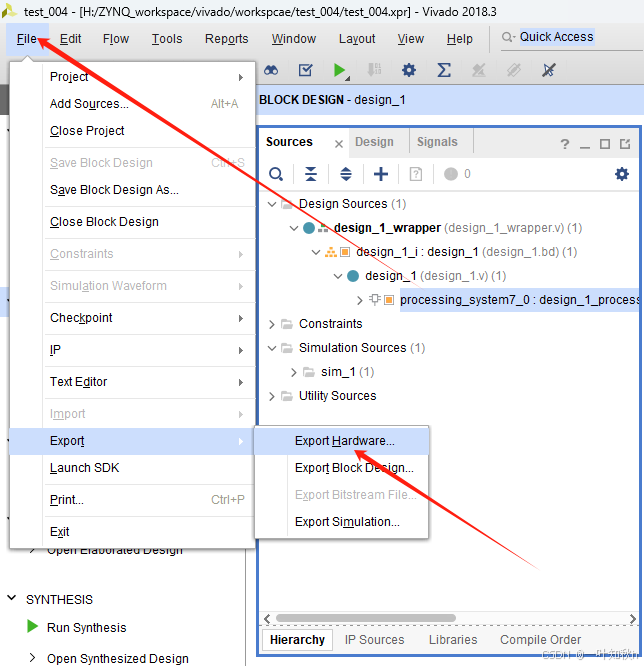Viewport: 644px width, 666px height.
Task: Open the File menu
Action: pos(27,39)
